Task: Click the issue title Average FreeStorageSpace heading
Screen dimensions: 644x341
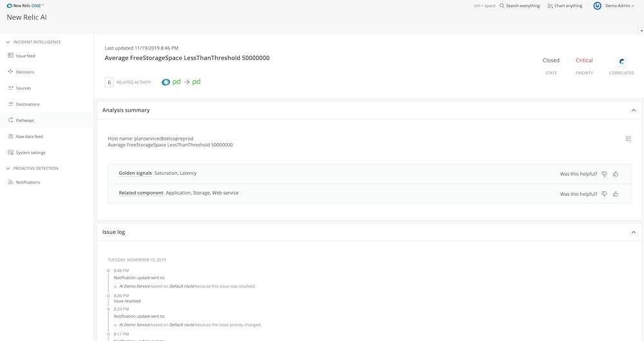Action: [187, 58]
